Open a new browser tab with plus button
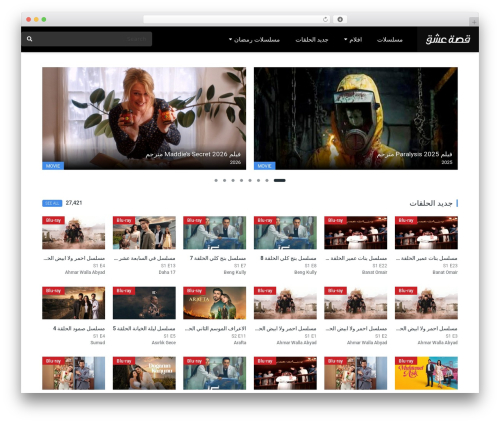This screenshot has height=423, width=500. [474, 22]
